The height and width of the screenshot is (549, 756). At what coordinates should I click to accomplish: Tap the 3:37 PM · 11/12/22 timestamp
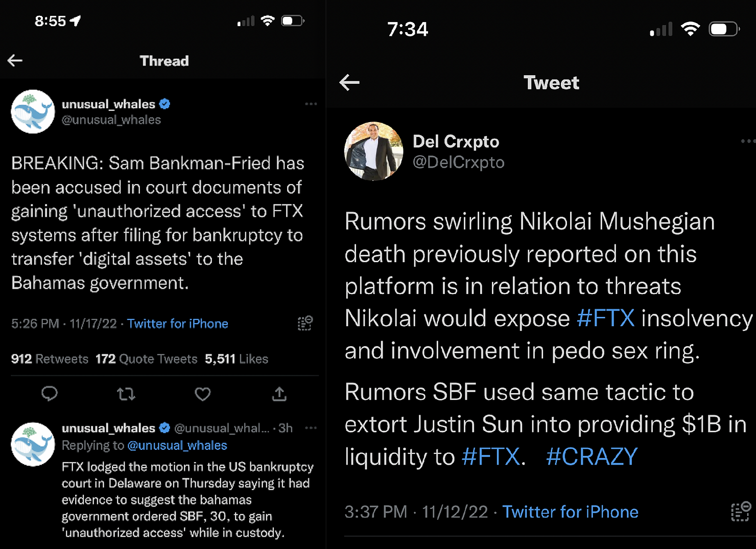point(416,512)
